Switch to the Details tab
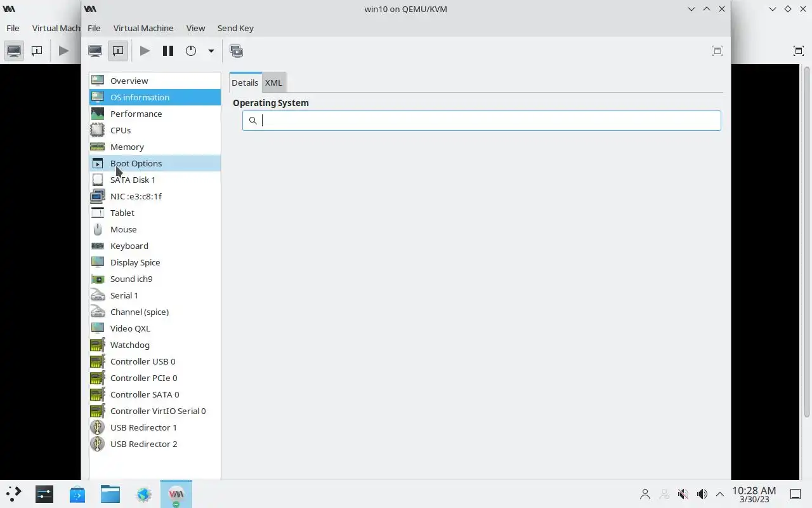Screen dimensions: 812x508 click(x=245, y=83)
